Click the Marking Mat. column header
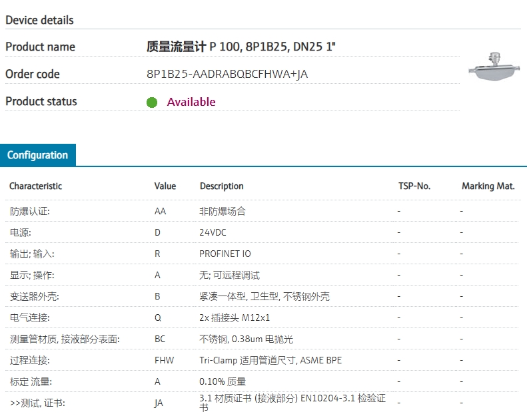Image resolution: width=527 pixels, height=420 pixels. (x=488, y=186)
